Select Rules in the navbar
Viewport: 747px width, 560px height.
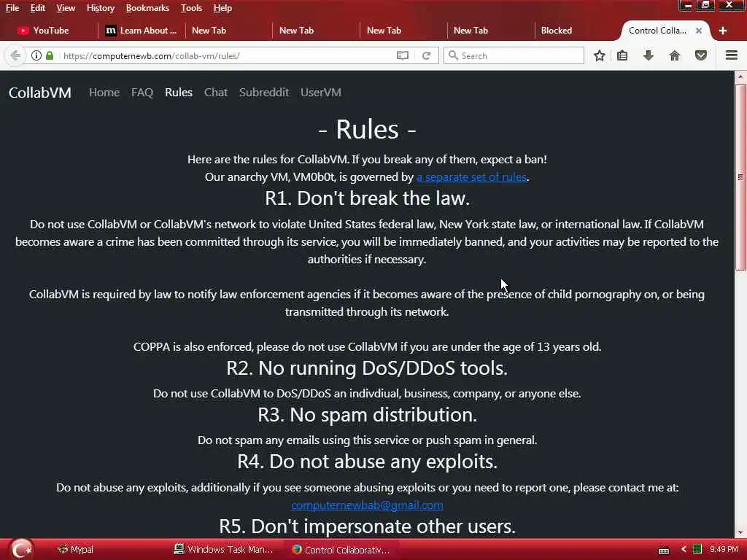click(x=179, y=93)
